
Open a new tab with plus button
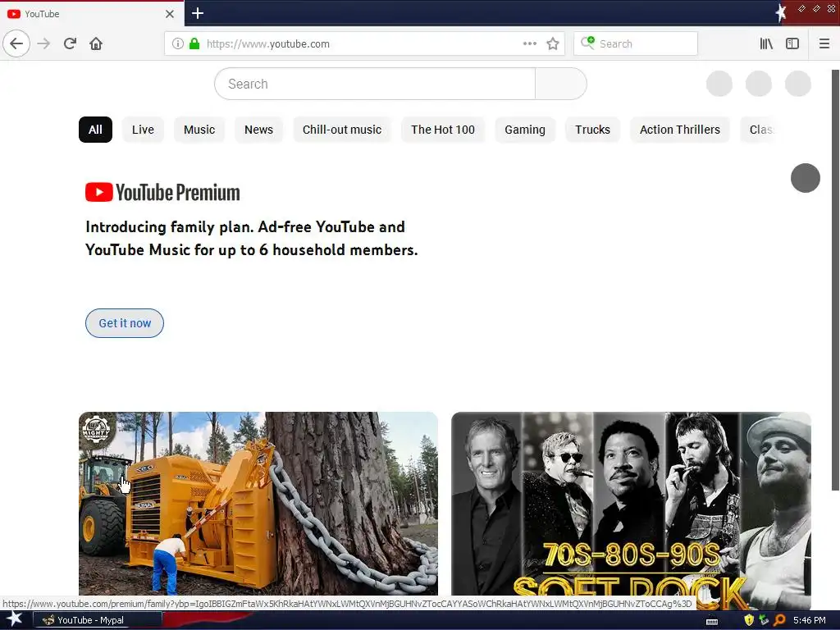coord(198,13)
